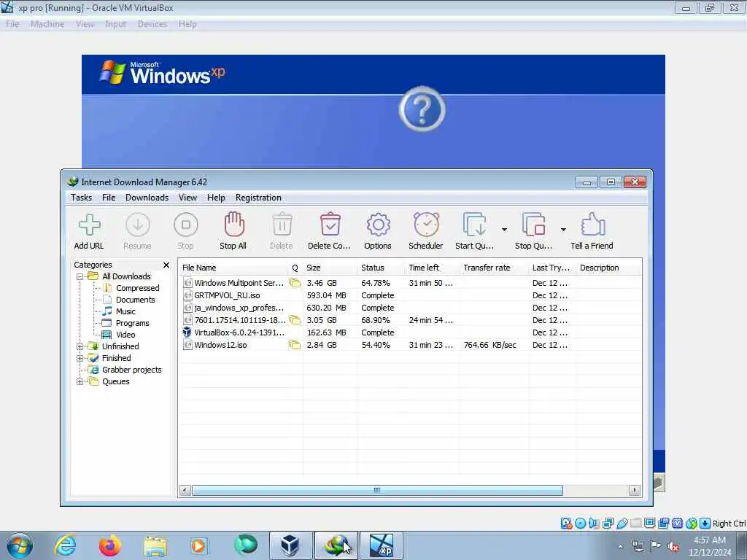Image resolution: width=747 pixels, height=560 pixels.
Task: Click the xp VM taskbar button
Action: (381, 545)
